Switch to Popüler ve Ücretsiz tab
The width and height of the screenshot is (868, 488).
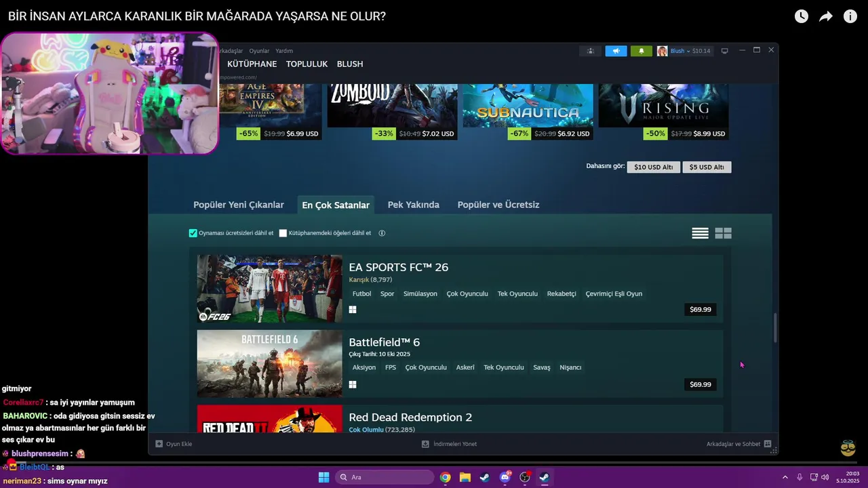pos(498,205)
